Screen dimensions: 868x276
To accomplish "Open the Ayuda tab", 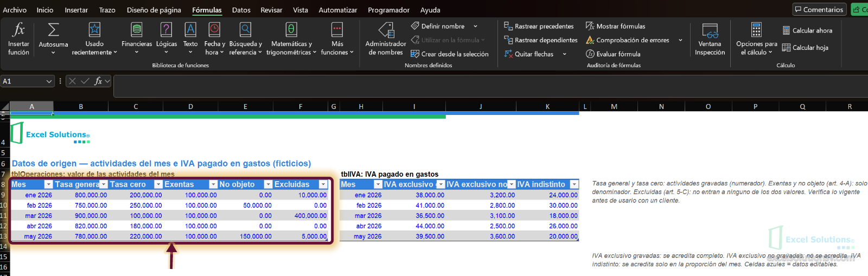I will click(430, 10).
